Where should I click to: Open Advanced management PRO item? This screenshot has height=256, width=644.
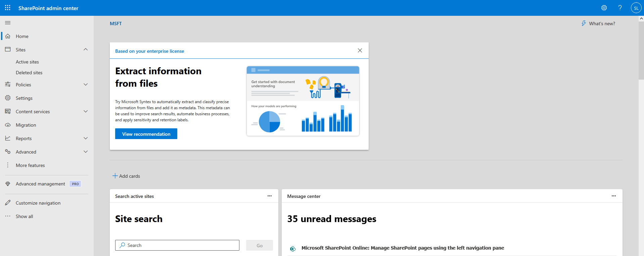[x=47, y=184]
